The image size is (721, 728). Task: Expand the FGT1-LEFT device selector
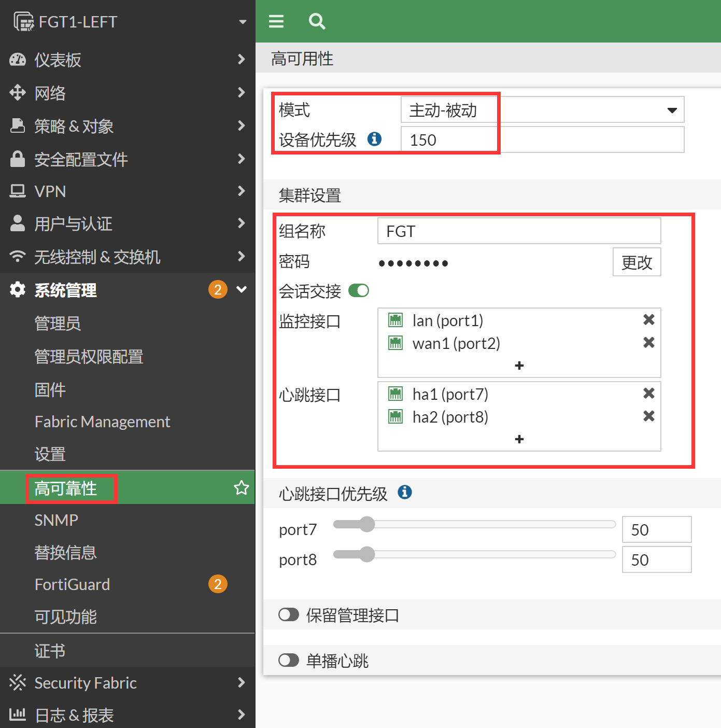[242, 22]
